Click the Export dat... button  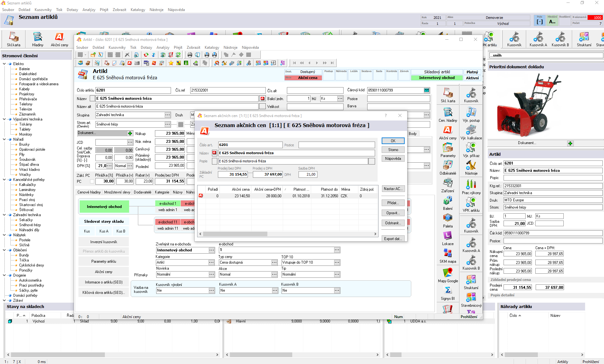pos(393,239)
